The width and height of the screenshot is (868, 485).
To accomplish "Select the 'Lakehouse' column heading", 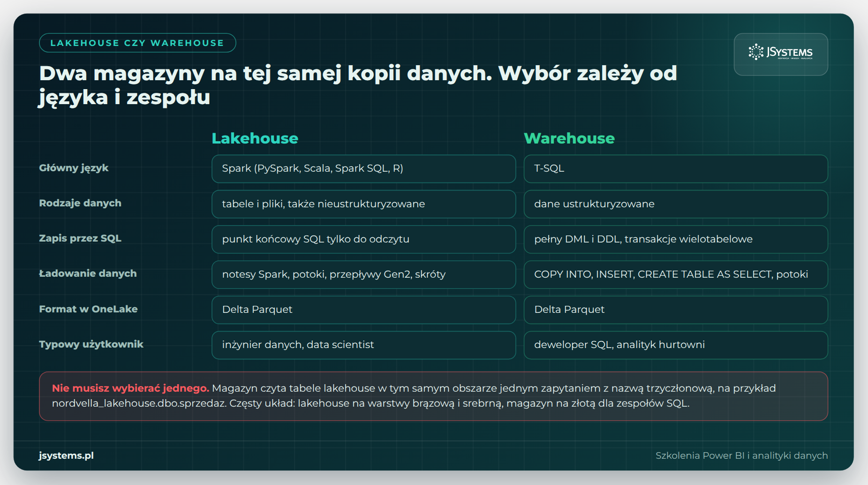I will click(255, 138).
